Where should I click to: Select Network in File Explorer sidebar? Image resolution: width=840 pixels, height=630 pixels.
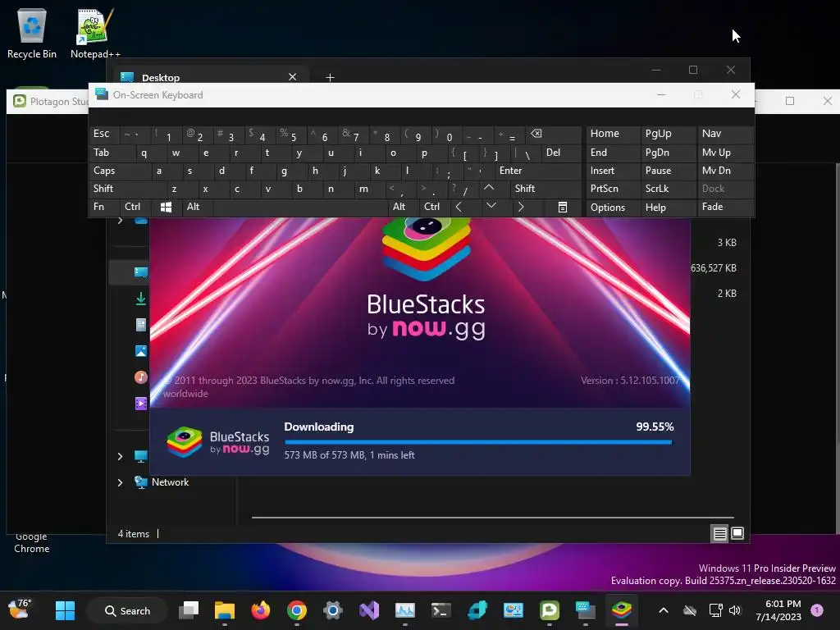click(171, 482)
